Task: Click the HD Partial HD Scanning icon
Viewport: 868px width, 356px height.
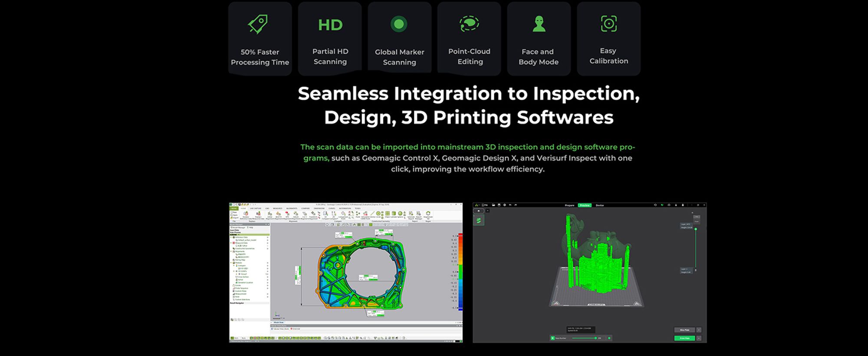Action: (x=330, y=25)
